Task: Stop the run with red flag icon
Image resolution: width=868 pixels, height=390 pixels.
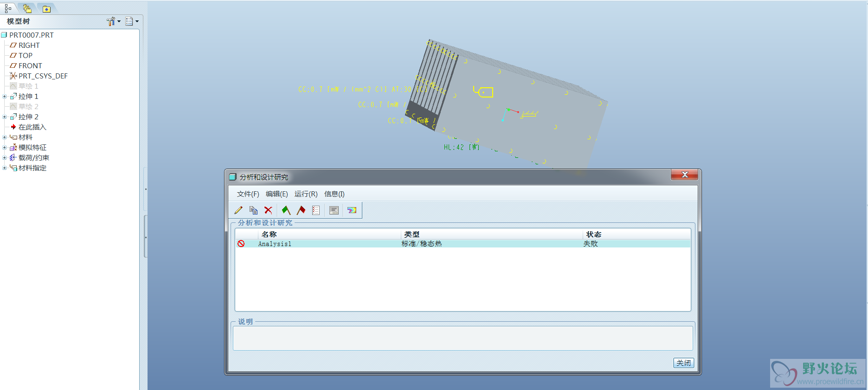Action: coord(301,210)
